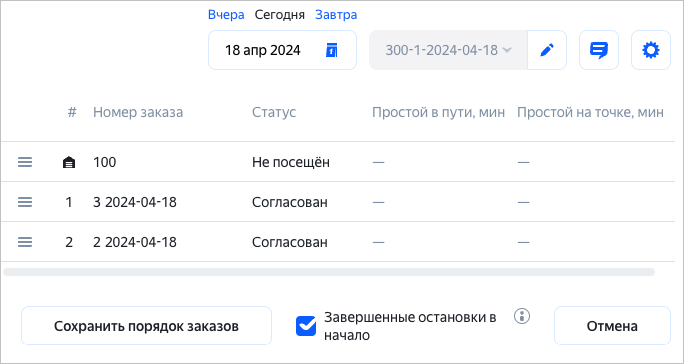
Task: Open the chat comments icon
Action: tap(599, 50)
